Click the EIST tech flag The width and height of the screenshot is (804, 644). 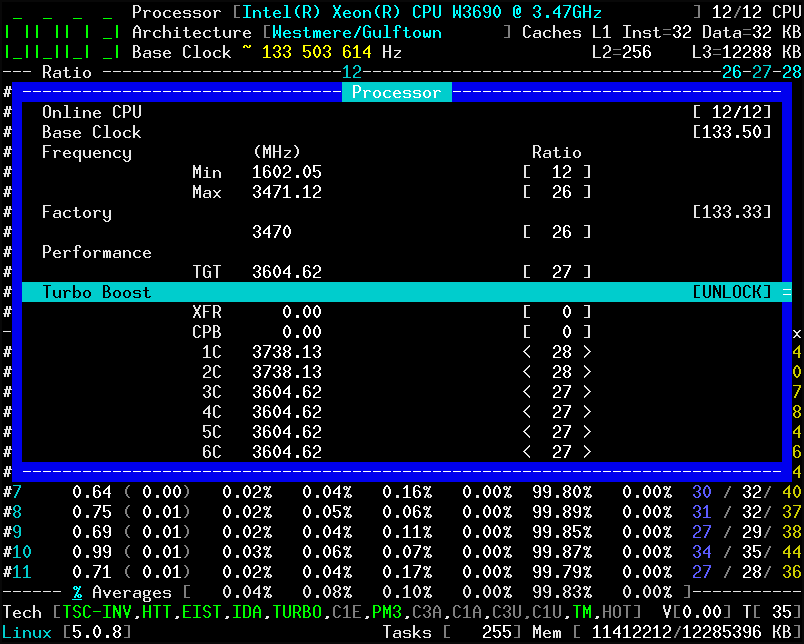(x=202, y=612)
